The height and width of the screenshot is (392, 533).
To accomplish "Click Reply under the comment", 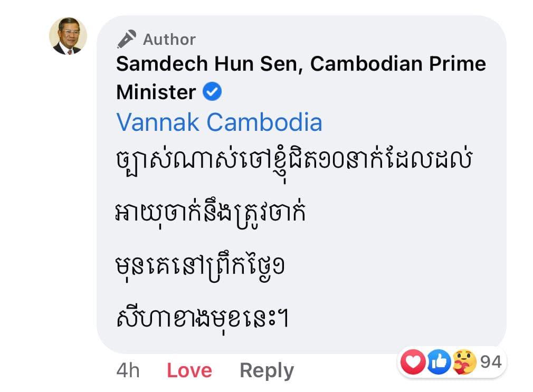I will (x=267, y=371).
